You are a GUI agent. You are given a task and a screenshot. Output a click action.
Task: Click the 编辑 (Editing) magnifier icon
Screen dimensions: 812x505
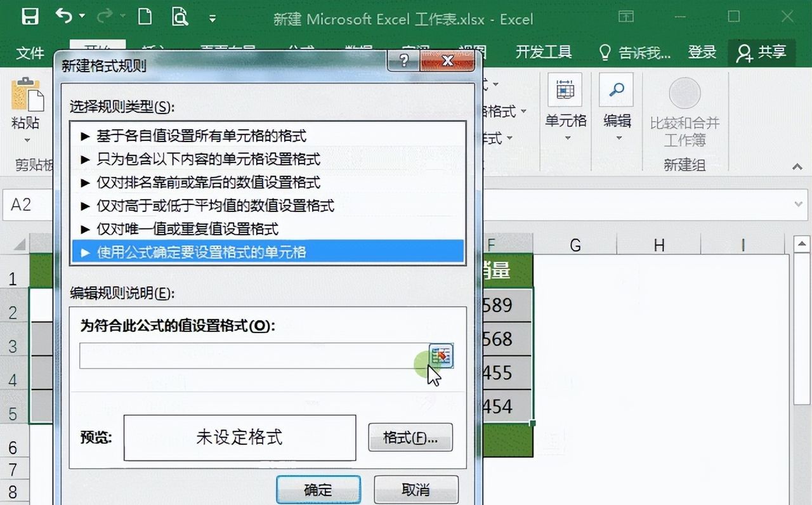[616, 90]
